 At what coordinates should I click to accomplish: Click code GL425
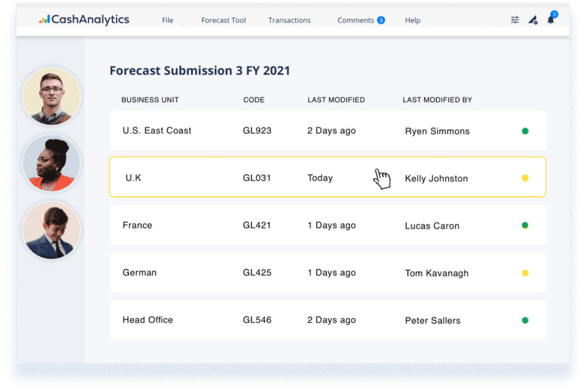tap(257, 272)
